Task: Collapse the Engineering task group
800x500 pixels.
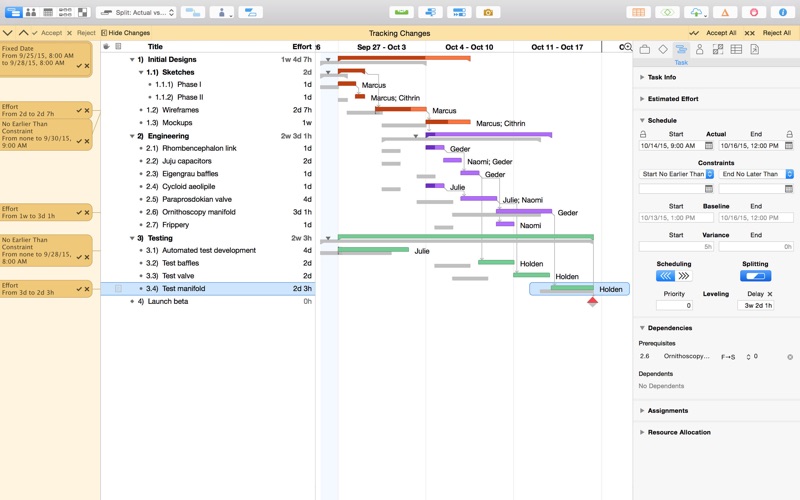Action: 132,136
